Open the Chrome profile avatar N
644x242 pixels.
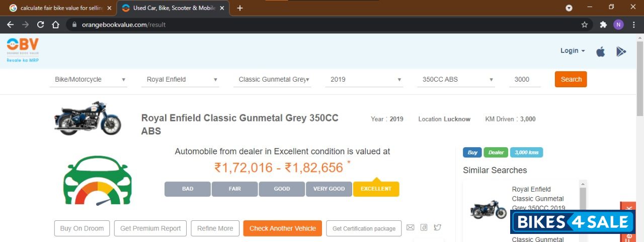(618, 25)
